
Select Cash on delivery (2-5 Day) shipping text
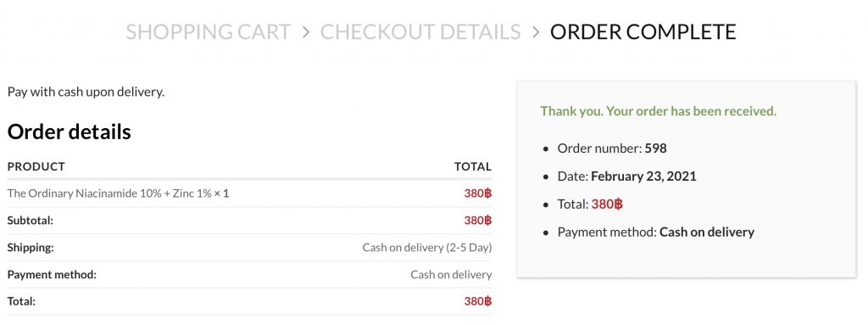[427, 247]
